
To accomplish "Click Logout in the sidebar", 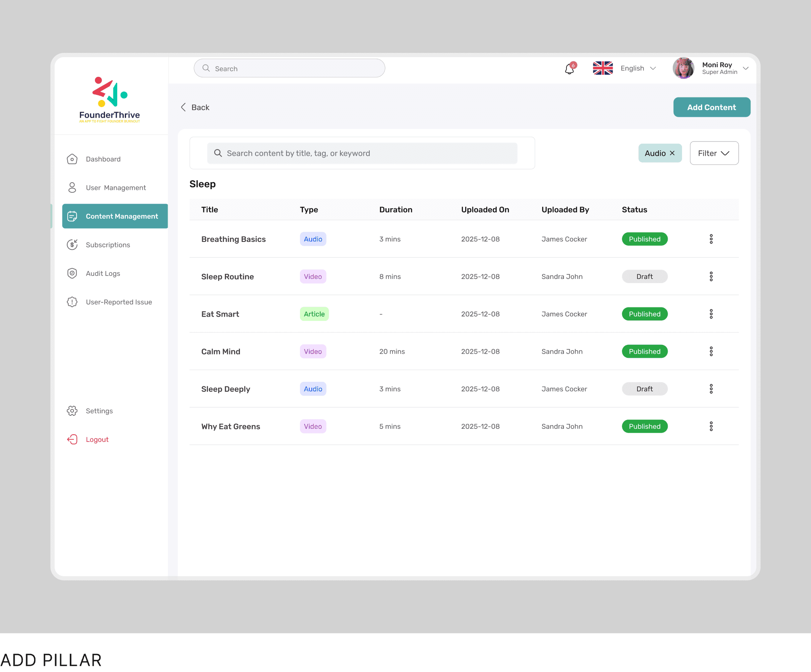I will pos(97,439).
